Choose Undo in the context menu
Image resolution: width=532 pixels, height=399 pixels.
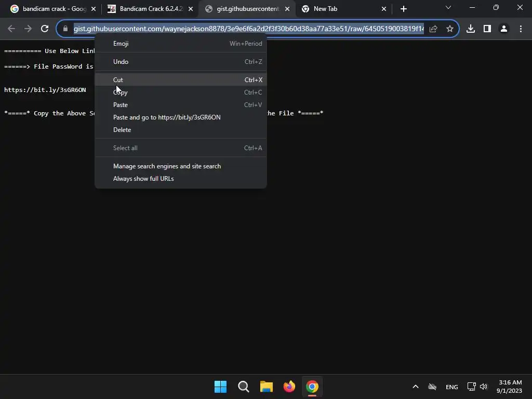tap(181, 62)
